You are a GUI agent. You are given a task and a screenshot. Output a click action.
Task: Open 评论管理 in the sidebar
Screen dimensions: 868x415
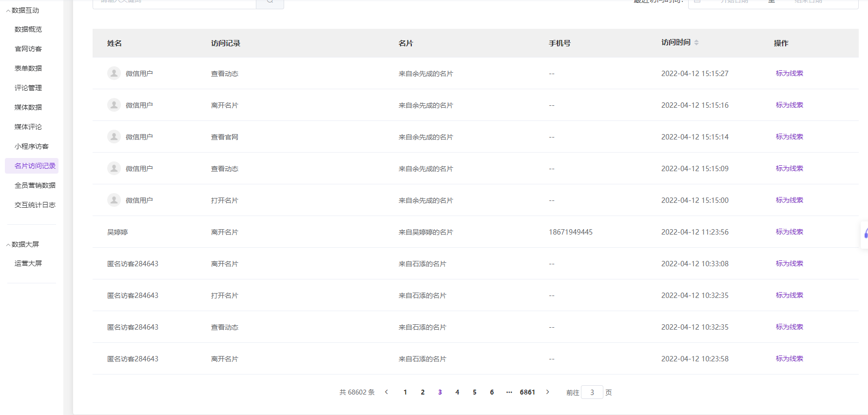pos(28,88)
